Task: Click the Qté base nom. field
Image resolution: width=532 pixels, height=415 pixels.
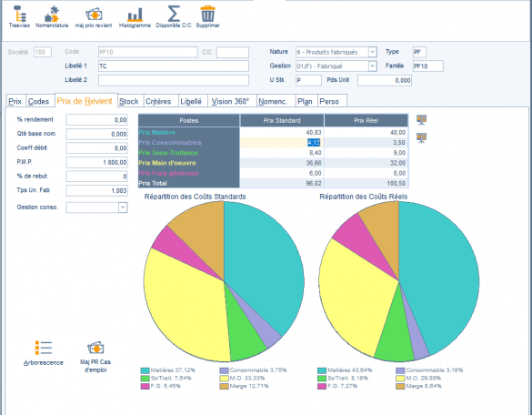Action: click(x=96, y=134)
